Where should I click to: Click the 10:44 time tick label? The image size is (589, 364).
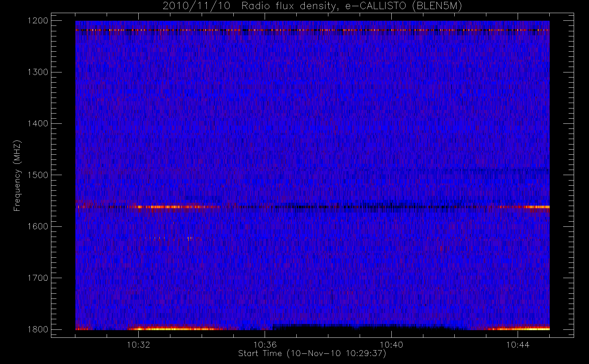[518, 345]
